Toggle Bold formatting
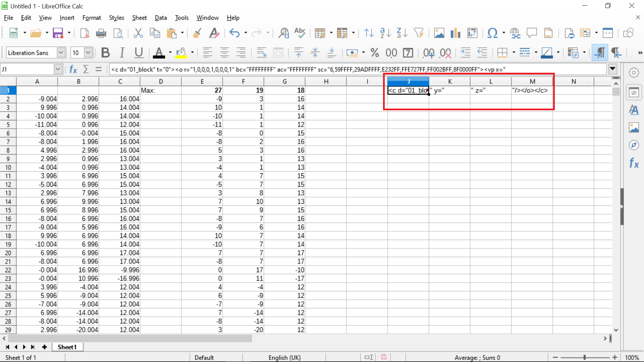This screenshot has height=362, width=644. (x=105, y=53)
